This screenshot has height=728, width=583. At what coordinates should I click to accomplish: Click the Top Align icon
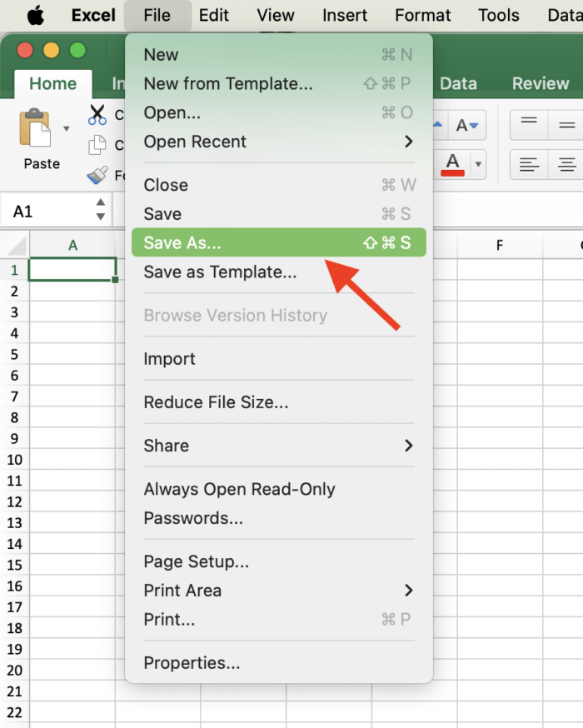531,121
